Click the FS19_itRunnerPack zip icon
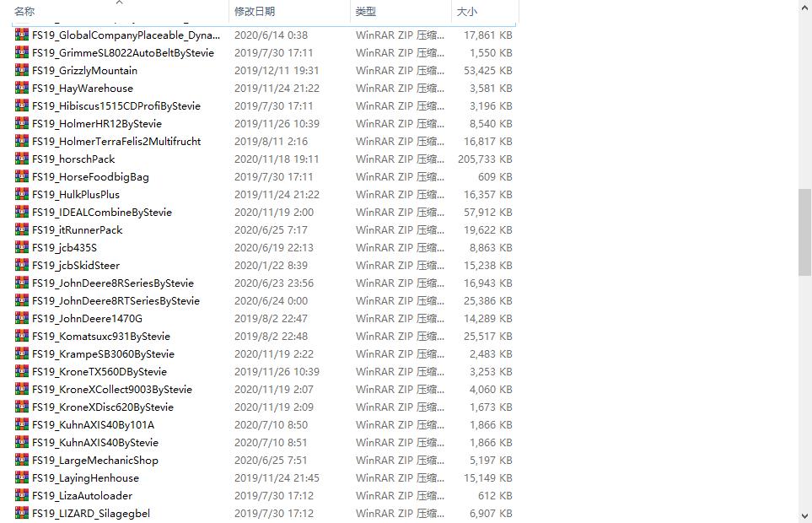Viewport: 812px width, 523px height. (x=22, y=229)
